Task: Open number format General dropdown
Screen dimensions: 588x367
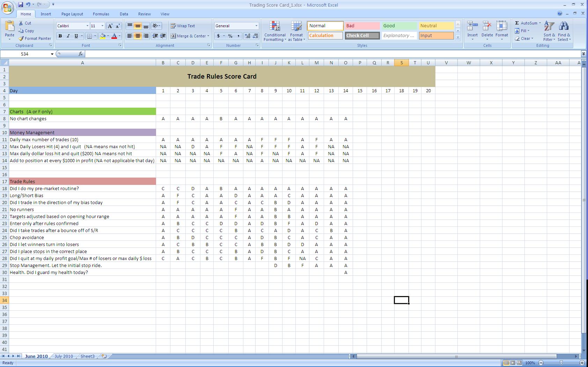Action: click(256, 26)
